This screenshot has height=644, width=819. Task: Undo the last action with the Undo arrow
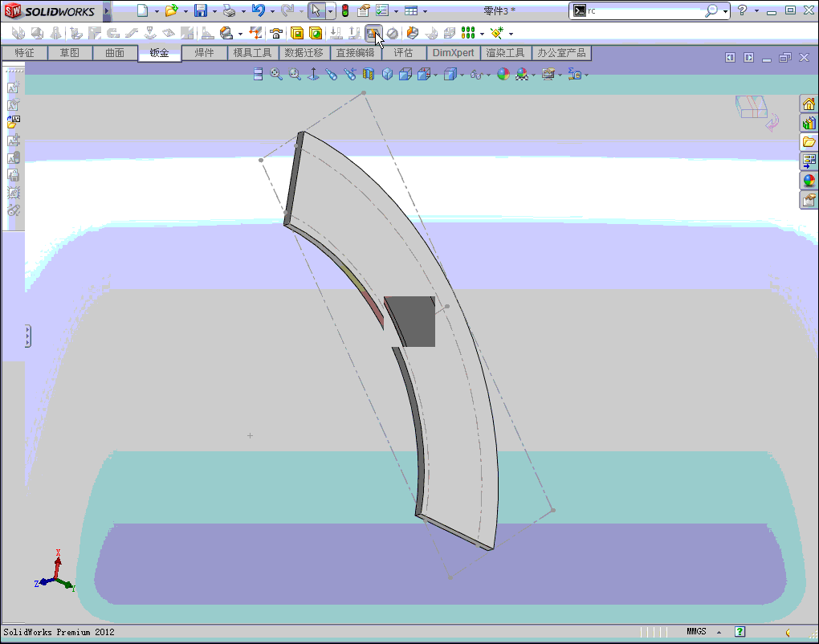(x=258, y=10)
